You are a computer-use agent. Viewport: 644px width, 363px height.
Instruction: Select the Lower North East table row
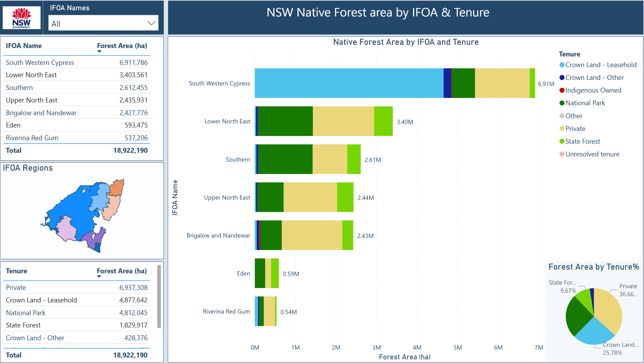(77, 75)
